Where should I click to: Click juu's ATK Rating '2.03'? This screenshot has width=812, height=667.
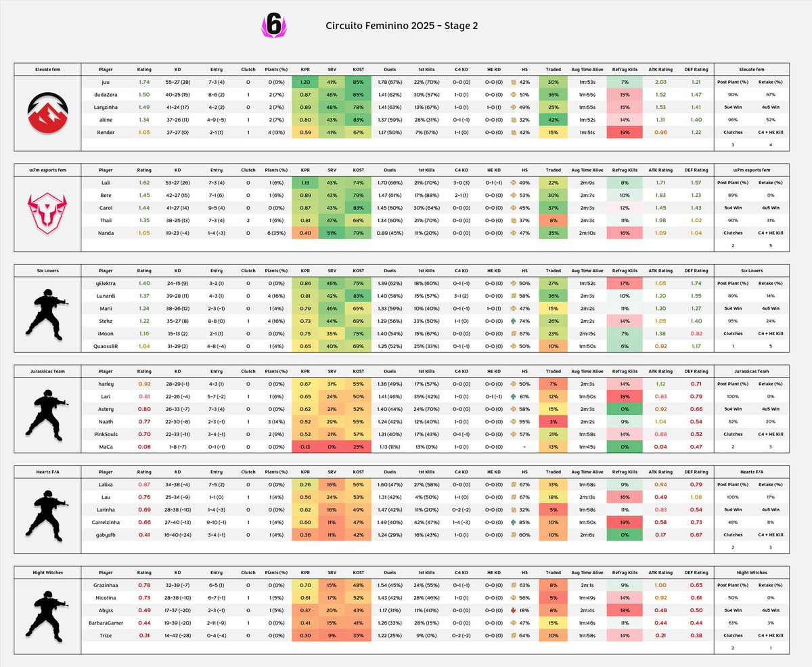point(660,82)
